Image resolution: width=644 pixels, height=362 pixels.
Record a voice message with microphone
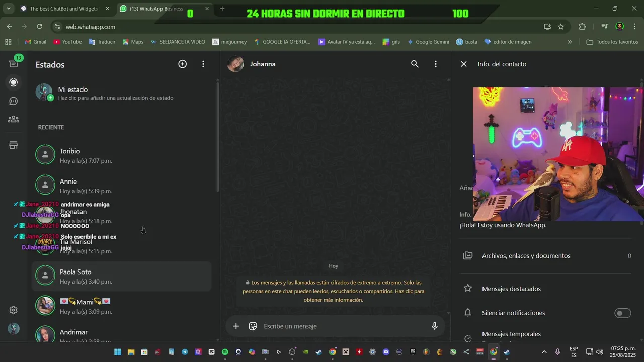(435, 326)
